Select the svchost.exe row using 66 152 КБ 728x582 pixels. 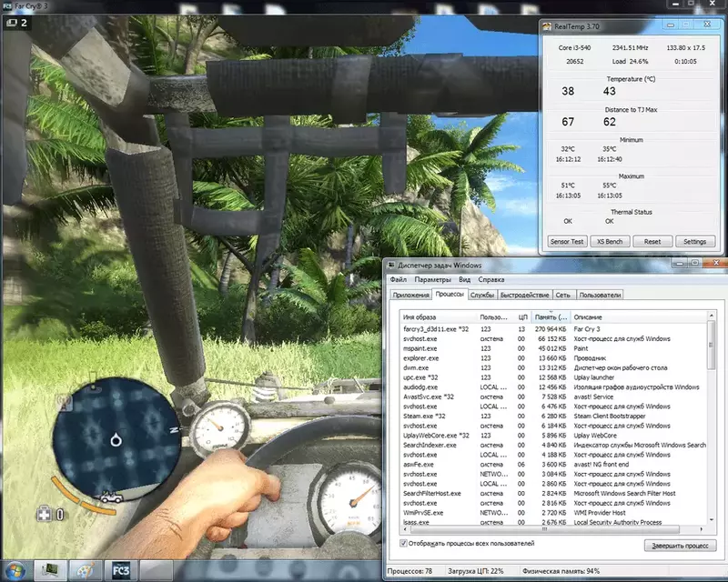(x=553, y=339)
